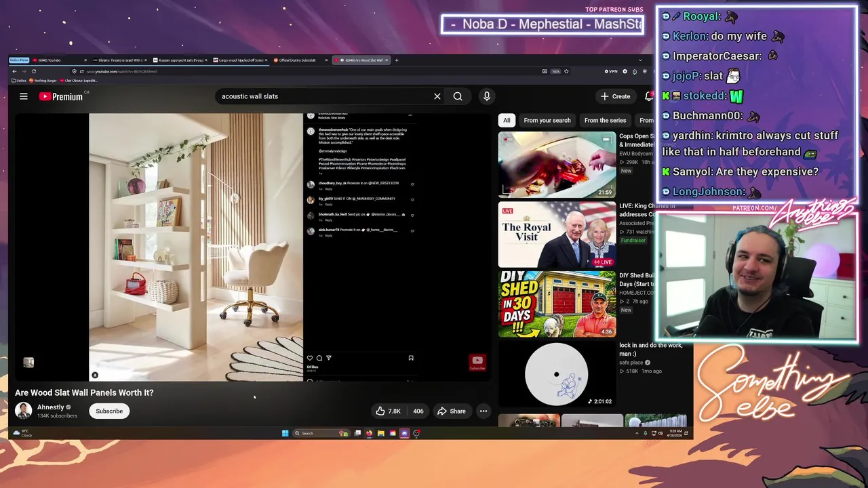The width and height of the screenshot is (868, 488).
Task: Open the YouTube guide hamburger menu
Action: [23, 96]
